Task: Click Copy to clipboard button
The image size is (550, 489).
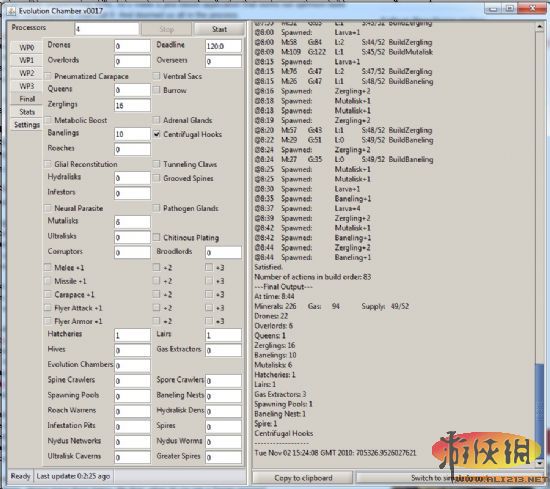Action: click(x=303, y=477)
